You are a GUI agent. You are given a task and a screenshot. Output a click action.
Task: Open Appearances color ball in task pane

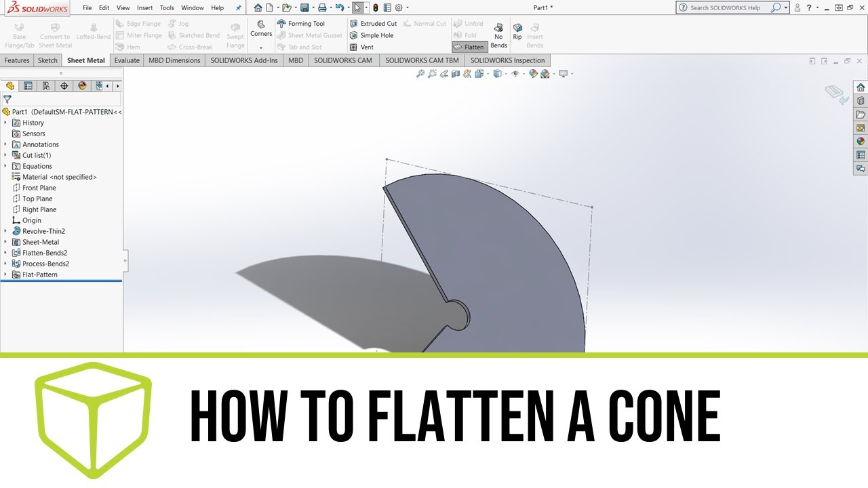point(861,142)
